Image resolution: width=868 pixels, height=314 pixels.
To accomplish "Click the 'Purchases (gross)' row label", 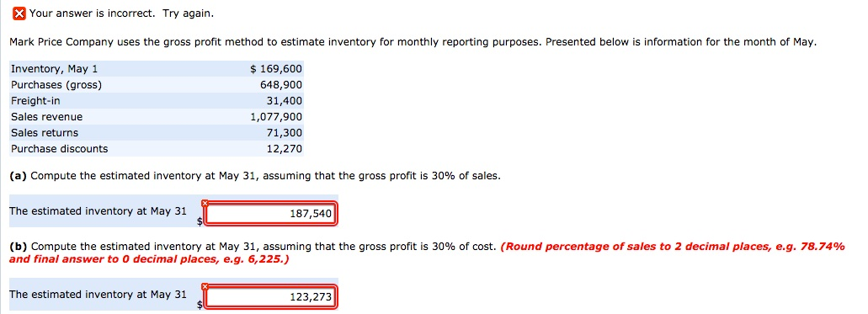I will 56,85.
